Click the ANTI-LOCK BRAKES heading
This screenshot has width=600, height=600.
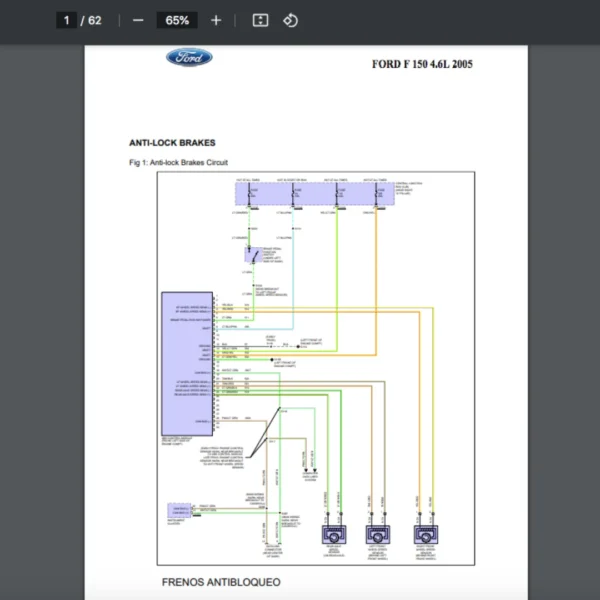172,143
